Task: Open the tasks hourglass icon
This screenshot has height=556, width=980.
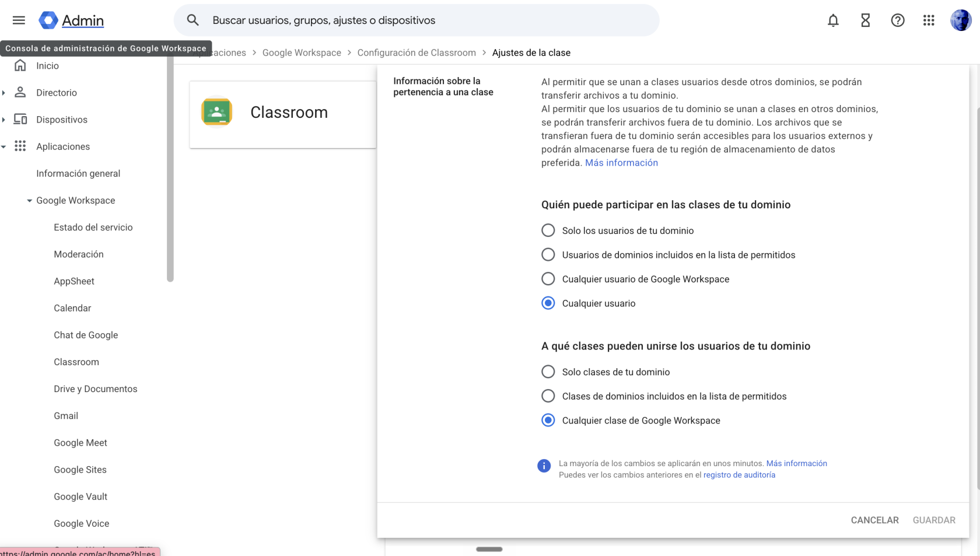Action: pyautogui.click(x=866, y=20)
